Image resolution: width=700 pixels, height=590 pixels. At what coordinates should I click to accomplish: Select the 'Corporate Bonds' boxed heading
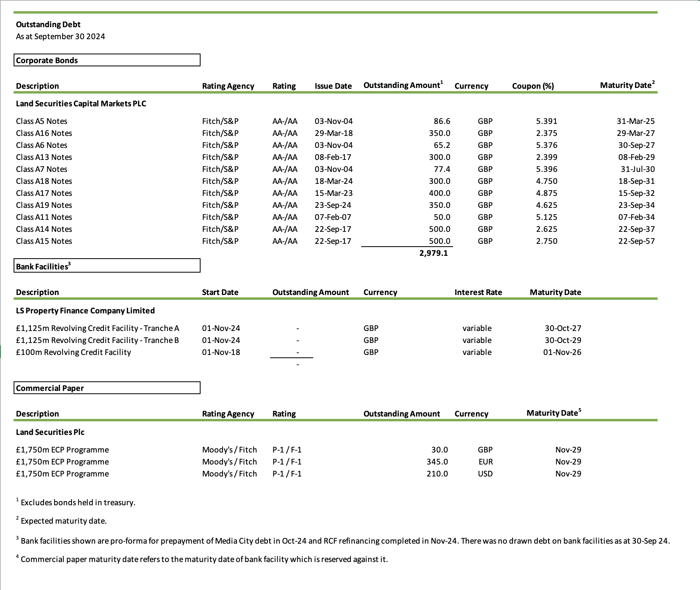coord(107,60)
